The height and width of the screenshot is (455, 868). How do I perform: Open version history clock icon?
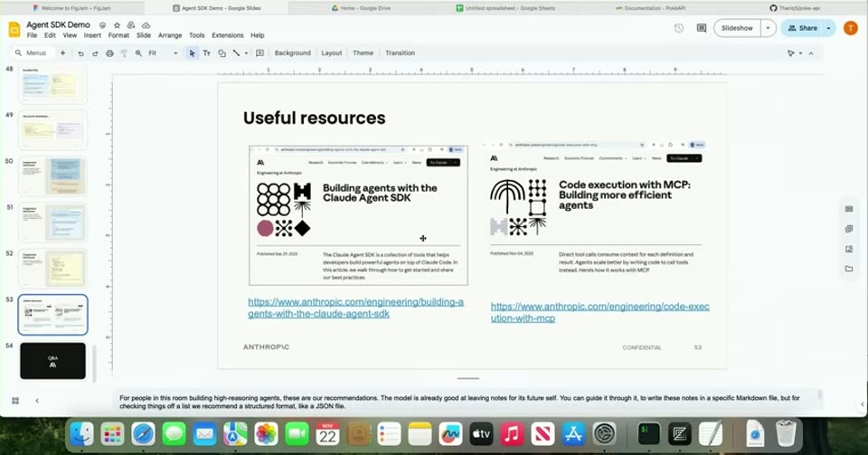point(679,28)
